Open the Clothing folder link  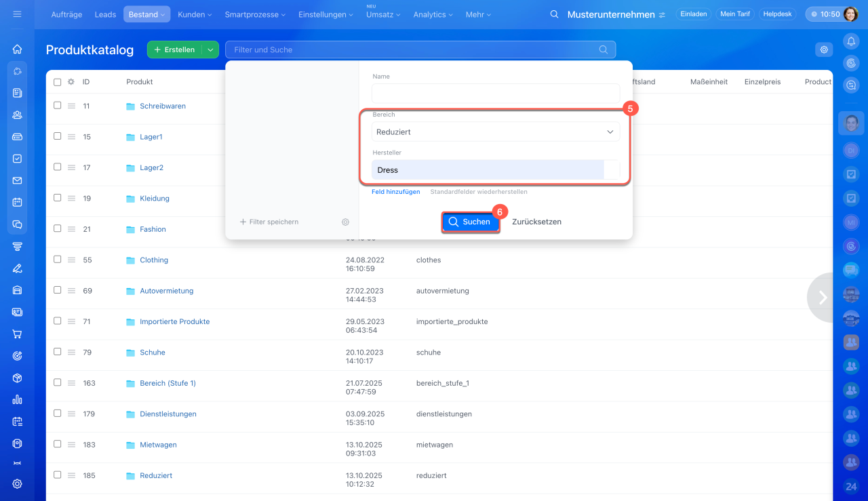pos(154,260)
